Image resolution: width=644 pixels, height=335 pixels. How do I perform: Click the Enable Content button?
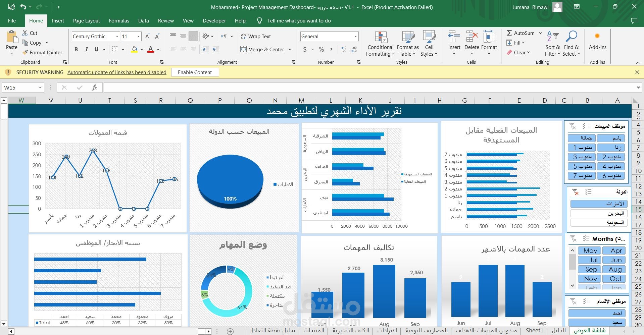tap(195, 72)
